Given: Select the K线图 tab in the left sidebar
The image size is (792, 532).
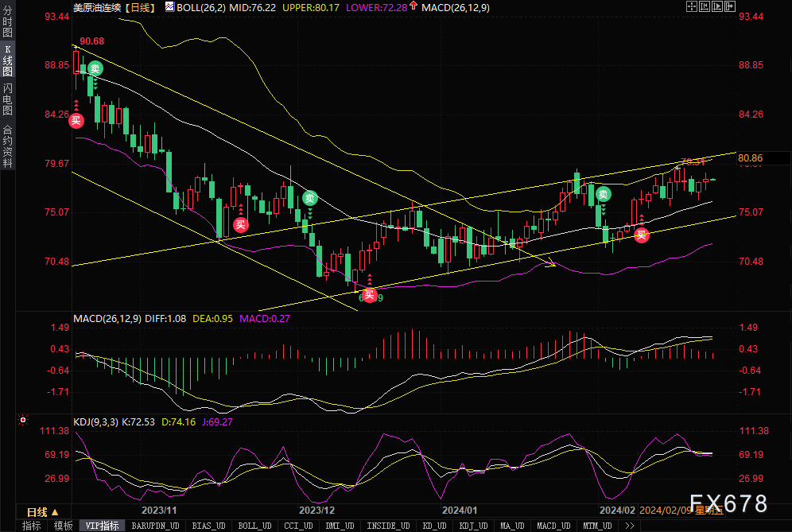Looking at the screenshot, I should (x=8, y=60).
